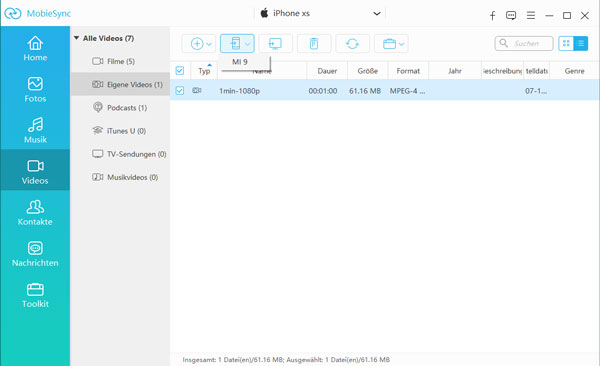
Task: Click the delete trash icon
Action: coord(314,44)
